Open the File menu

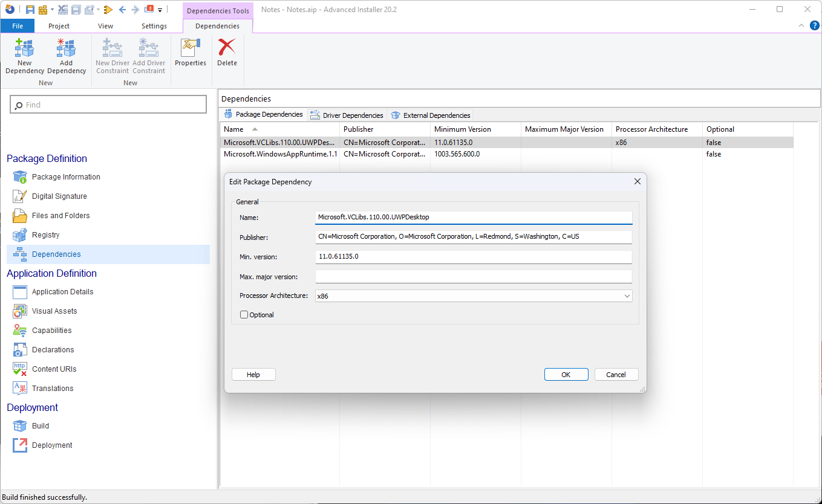pos(18,26)
